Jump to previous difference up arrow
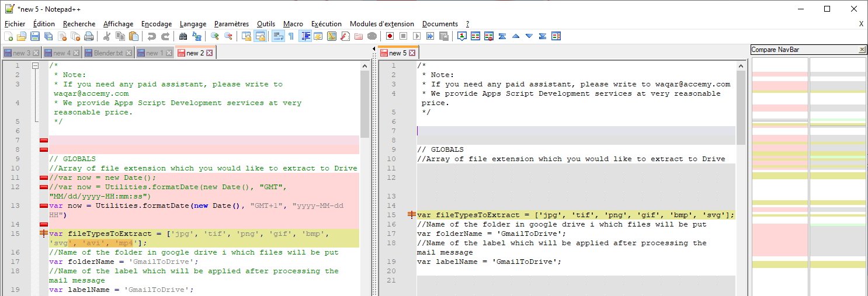Screen dimensions: 868x296 click(516, 36)
